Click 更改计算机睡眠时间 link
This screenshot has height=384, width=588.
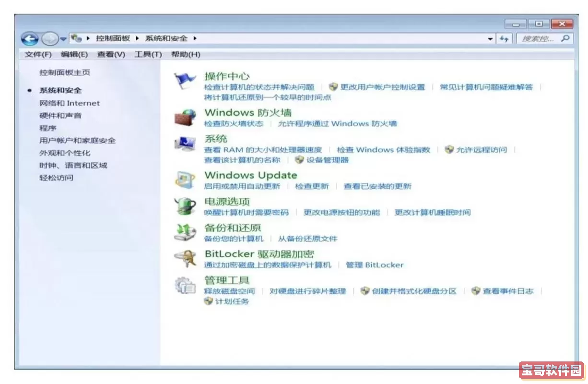(433, 212)
